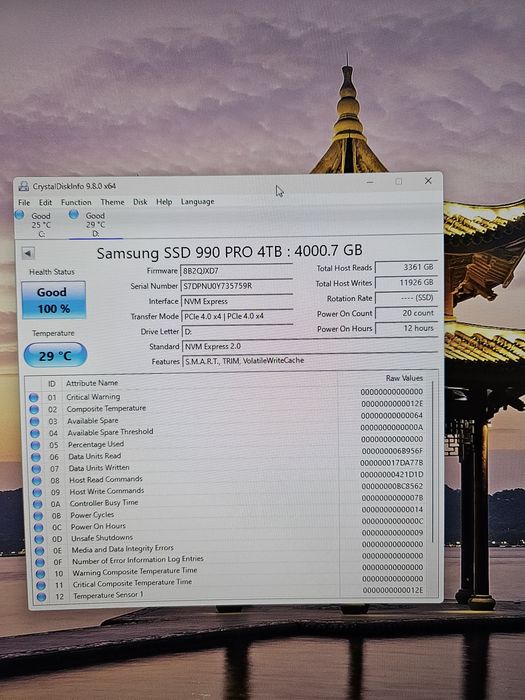The height and width of the screenshot is (700, 525).
Task: Click the status icon for Composite Temperature
Action: pos(34,409)
